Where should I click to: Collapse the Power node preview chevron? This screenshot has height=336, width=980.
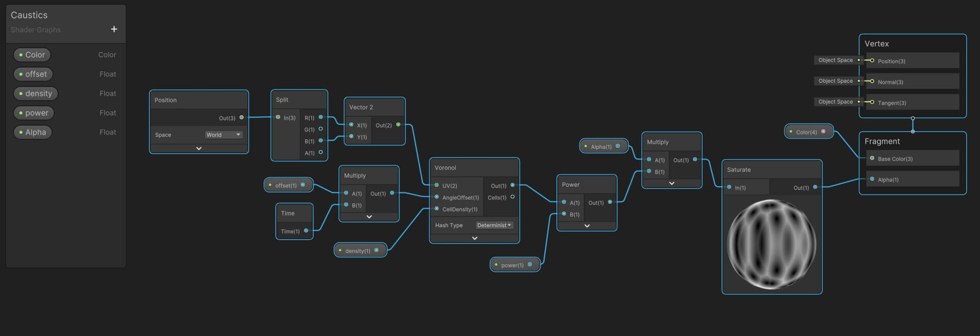[587, 225]
